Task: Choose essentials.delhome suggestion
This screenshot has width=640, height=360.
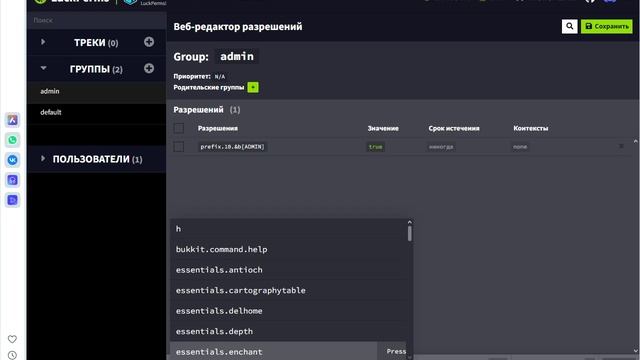Action: click(x=288, y=311)
